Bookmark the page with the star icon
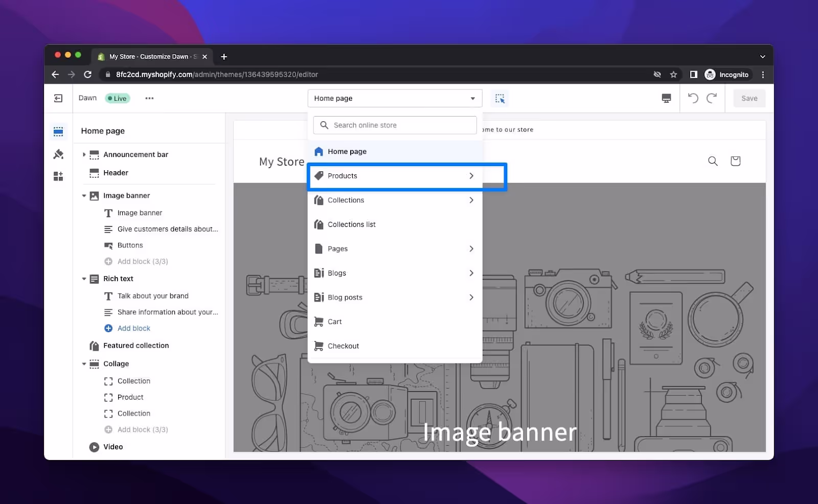 point(673,75)
